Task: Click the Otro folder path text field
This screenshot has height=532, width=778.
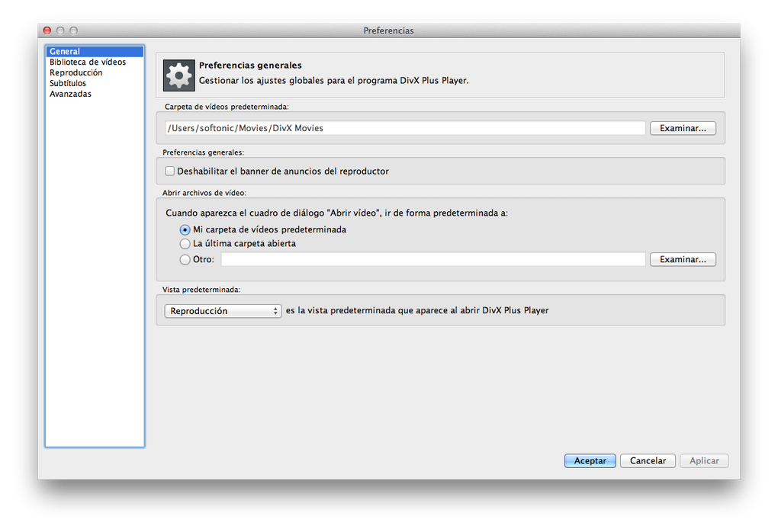Action: [432, 259]
